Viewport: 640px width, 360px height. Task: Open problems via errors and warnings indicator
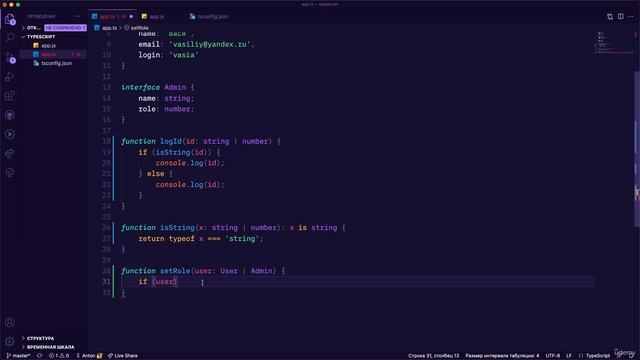point(59,356)
